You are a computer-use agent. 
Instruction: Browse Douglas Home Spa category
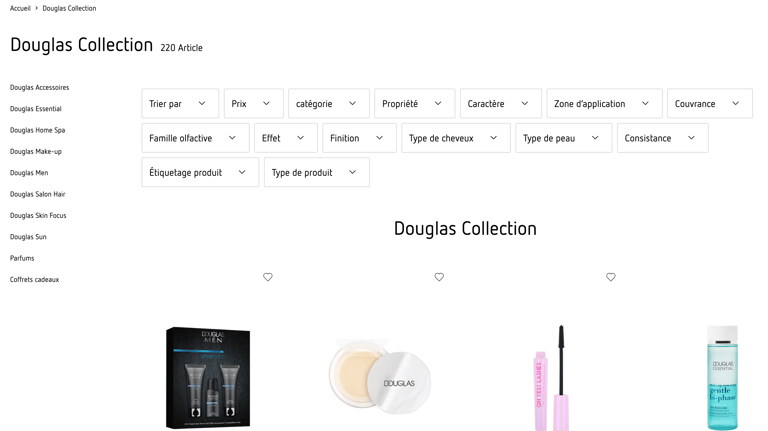(x=37, y=130)
